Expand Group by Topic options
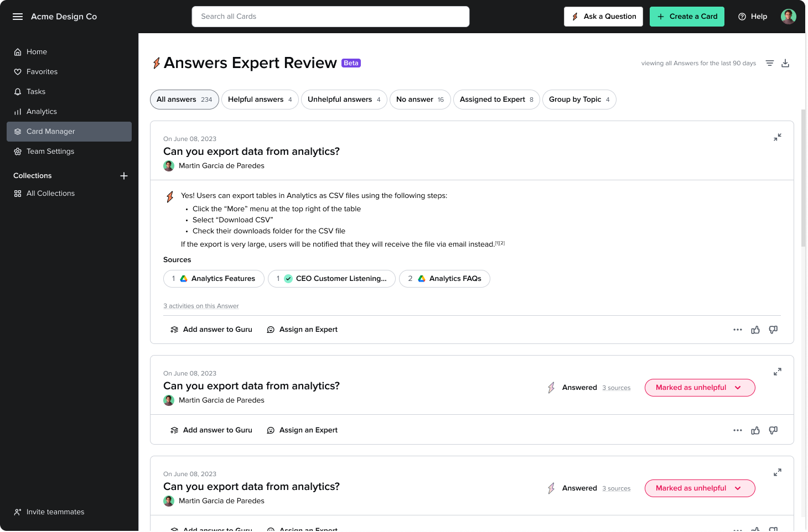This screenshot has height=532, width=808. (x=579, y=100)
